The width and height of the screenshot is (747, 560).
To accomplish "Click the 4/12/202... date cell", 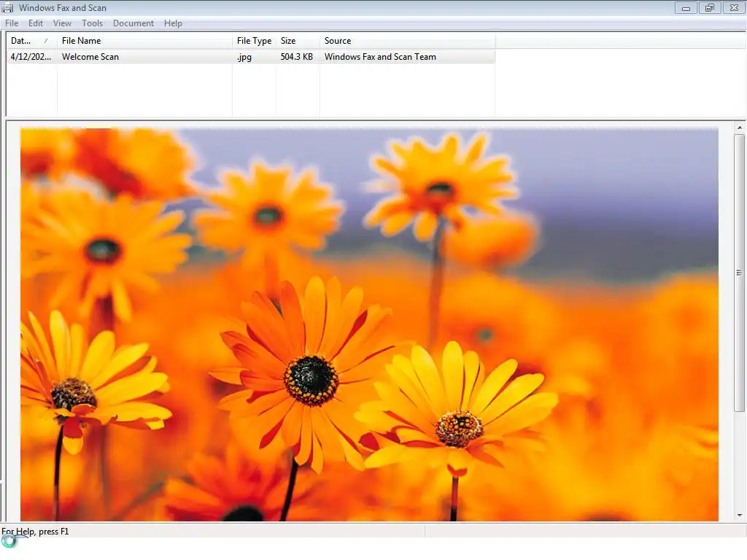I will click(x=31, y=57).
